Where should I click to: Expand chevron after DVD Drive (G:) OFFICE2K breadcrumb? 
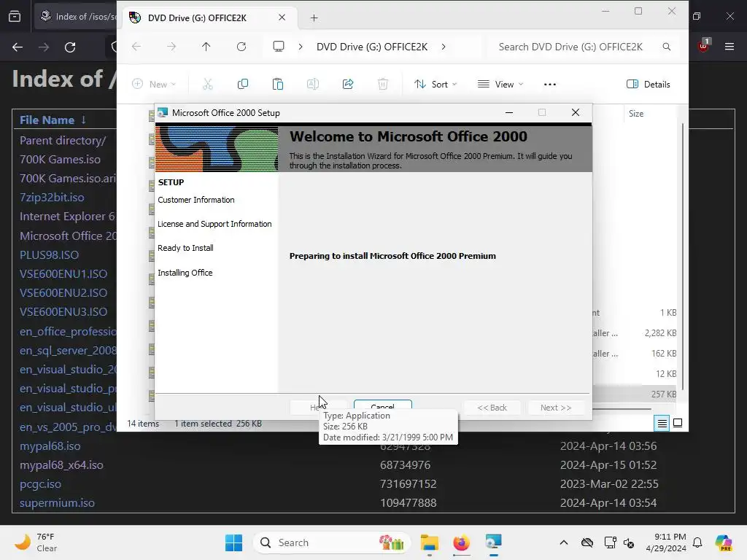tap(444, 47)
